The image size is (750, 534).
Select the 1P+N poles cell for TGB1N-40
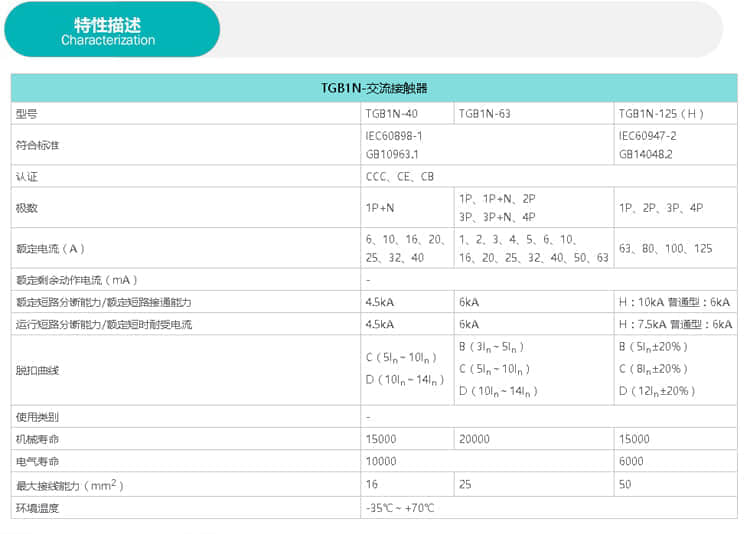click(x=380, y=208)
